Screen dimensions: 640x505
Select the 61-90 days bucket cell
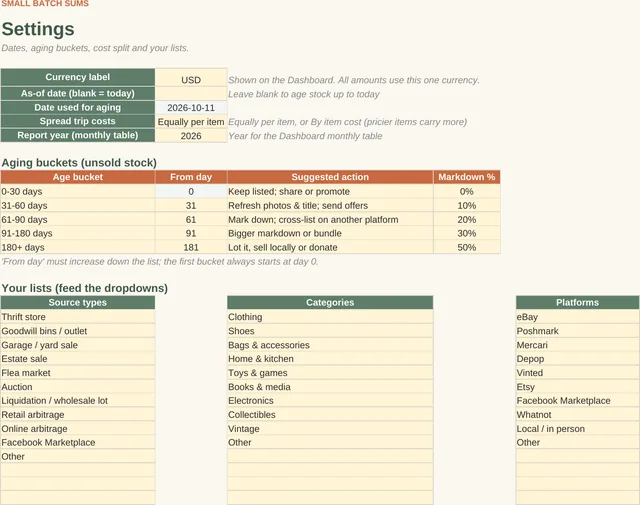tap(78, 219)
